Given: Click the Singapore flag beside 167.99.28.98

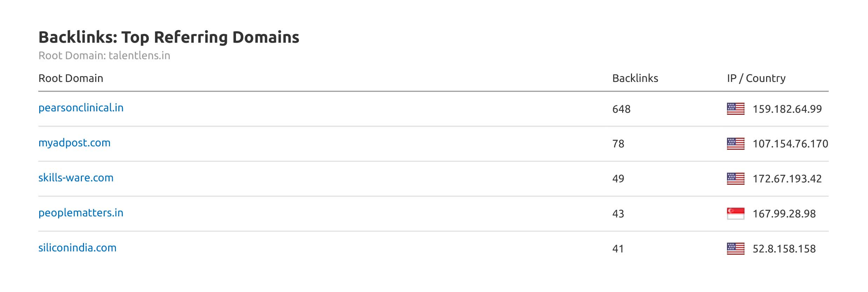Looking at the screenshot, I should coord(735,214).
